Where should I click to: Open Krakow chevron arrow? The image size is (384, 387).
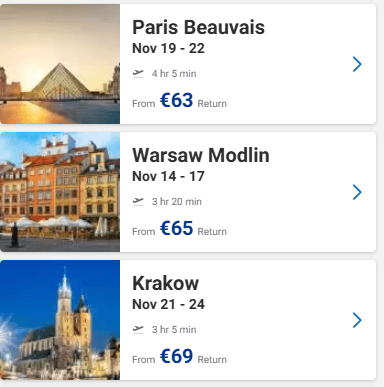pyautogui.click(x=357, y=320)
